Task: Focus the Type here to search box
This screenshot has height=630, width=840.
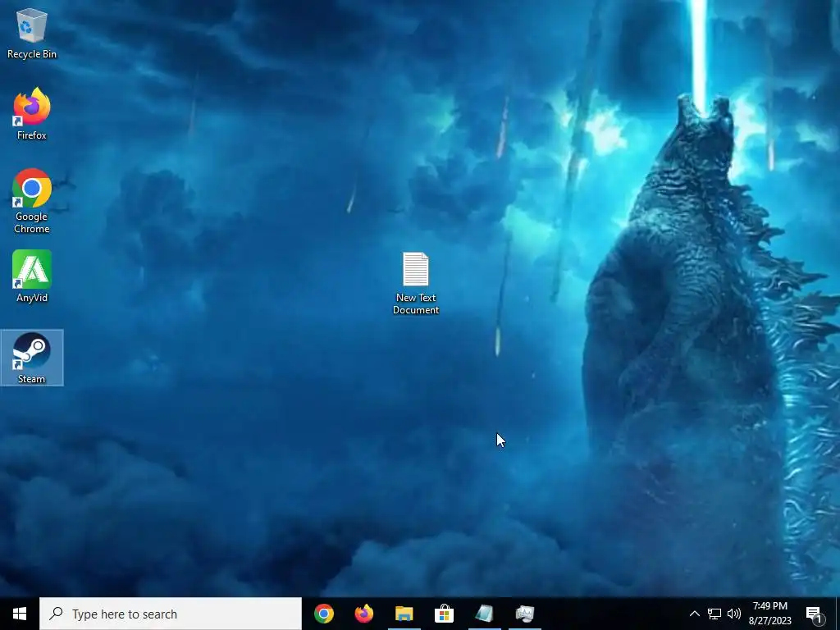Action: pyautogui.click(x=171, y=614)
